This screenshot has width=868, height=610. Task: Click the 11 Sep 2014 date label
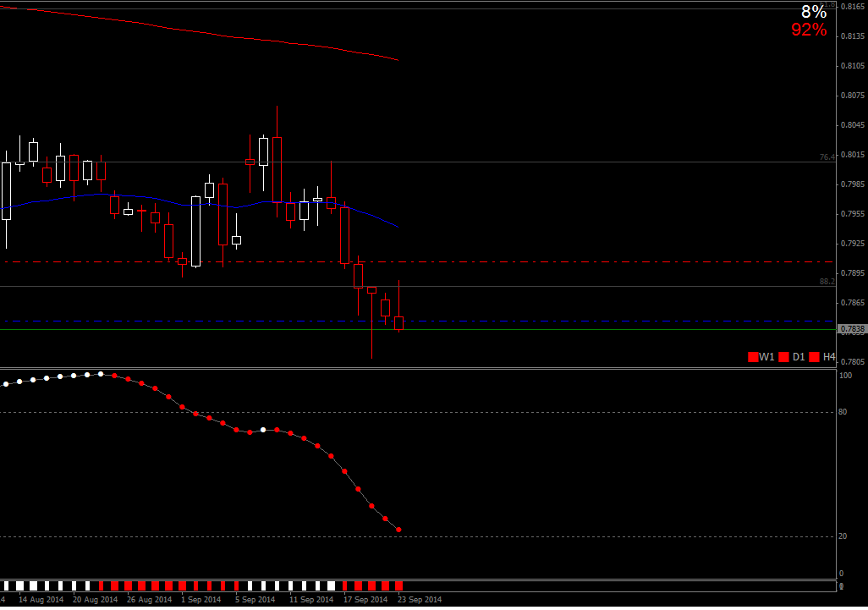311,600
